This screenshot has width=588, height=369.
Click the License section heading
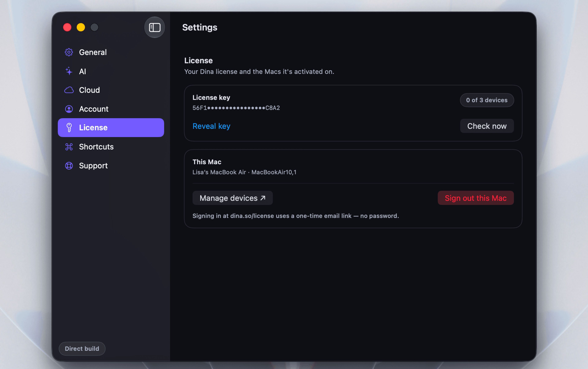(x=198, y=60)
